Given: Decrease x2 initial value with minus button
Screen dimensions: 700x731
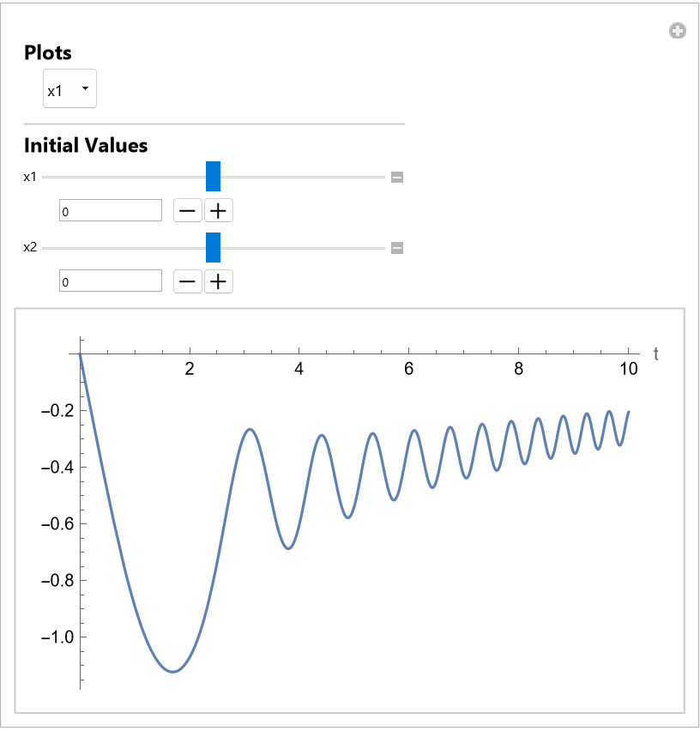Looking at the screenshot, I should point(188,281).
